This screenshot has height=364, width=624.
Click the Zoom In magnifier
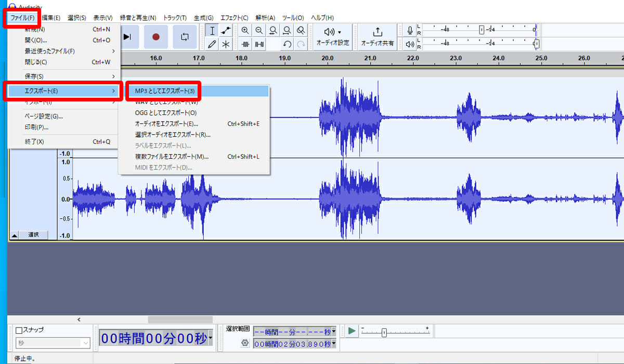pyautogui.click(x=245, y=30)
